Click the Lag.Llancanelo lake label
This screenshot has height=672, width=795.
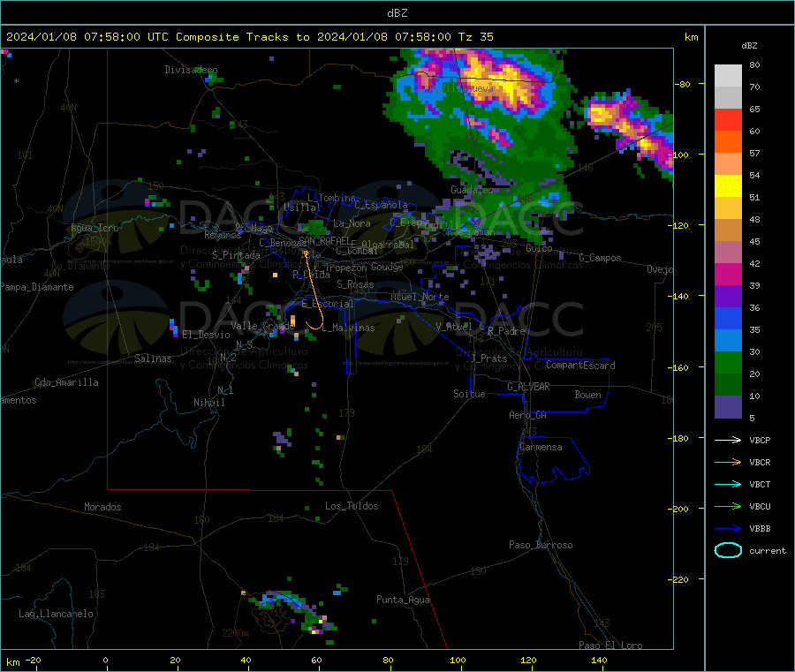click(56, 615)
